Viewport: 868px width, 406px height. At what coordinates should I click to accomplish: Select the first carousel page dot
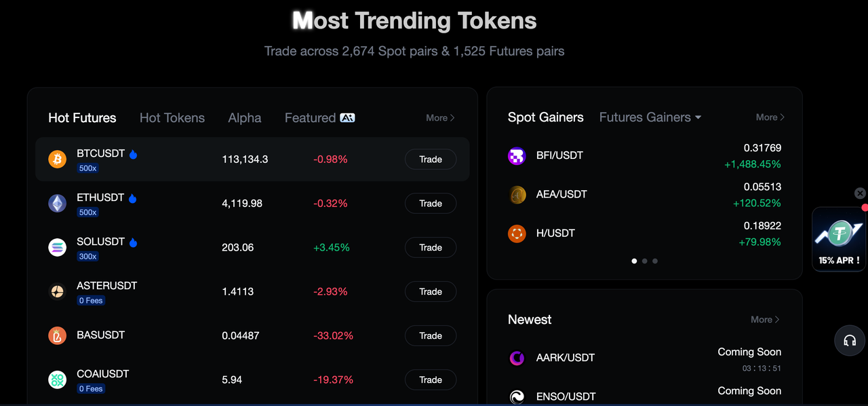tap(635, 261)
